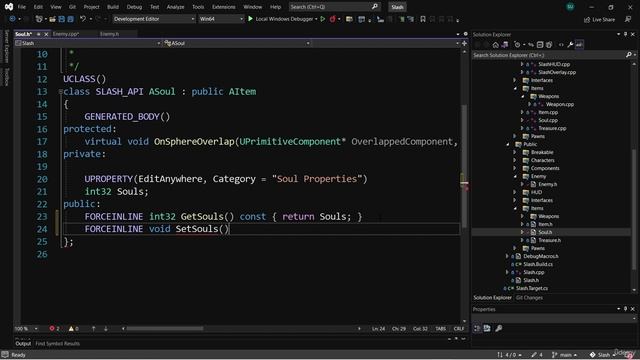Expand the Characters folder
Image resolution: width=640 pixels, height=360 pixels.
click(515, 160)
